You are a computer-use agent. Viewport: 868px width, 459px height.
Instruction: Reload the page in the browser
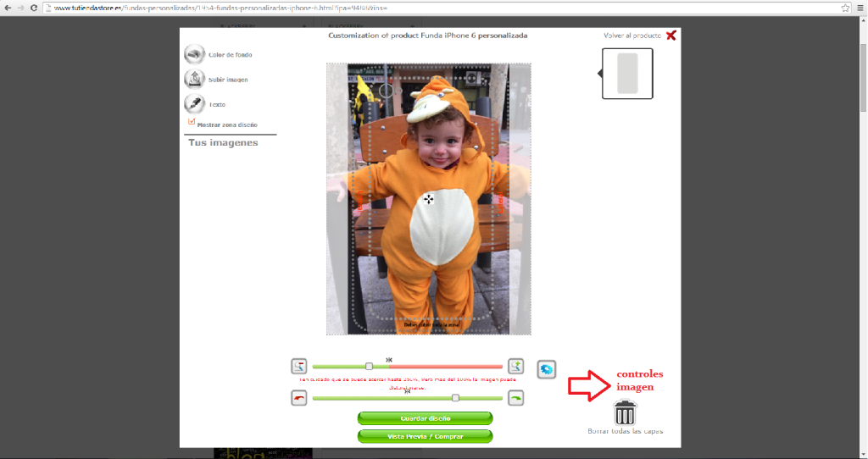[32, 8]
